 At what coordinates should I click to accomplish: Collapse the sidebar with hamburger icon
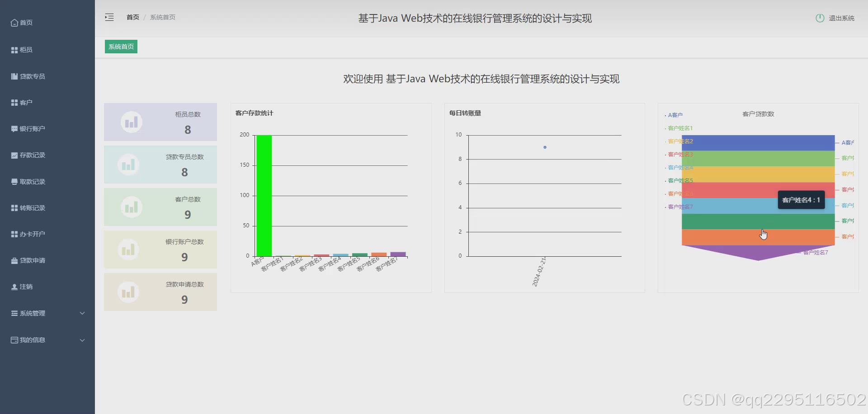click(109, 17)
